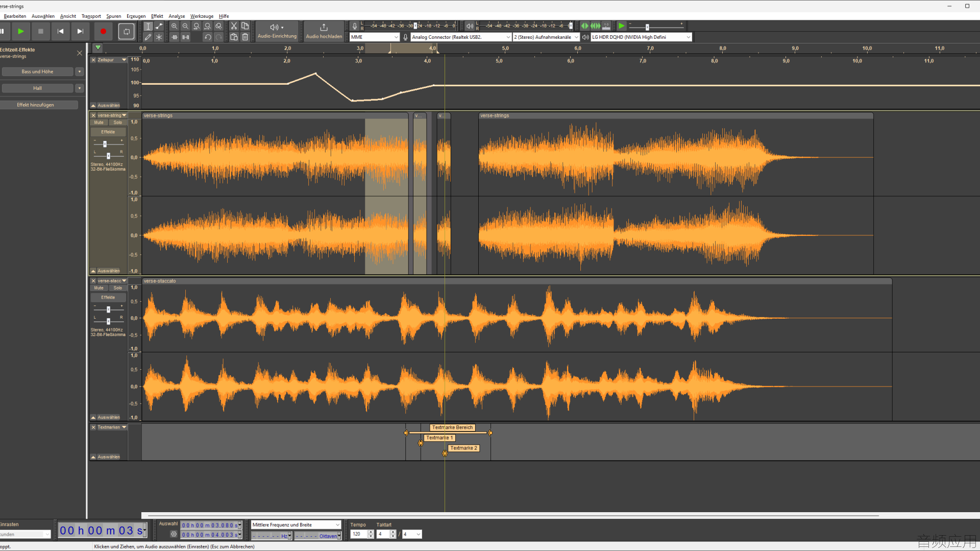Mute the verse-strings track
Viewport: 980px width, 551px height.
[99, 123]
